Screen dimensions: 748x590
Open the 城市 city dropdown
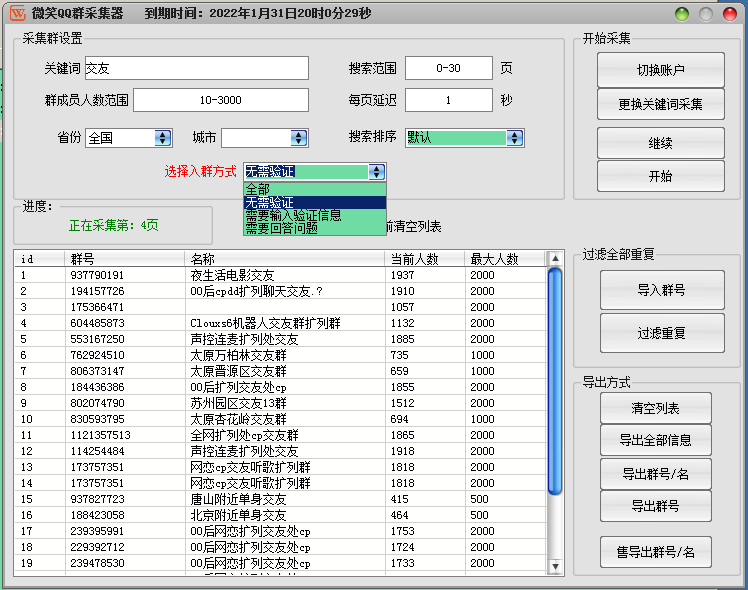point(299,138)
